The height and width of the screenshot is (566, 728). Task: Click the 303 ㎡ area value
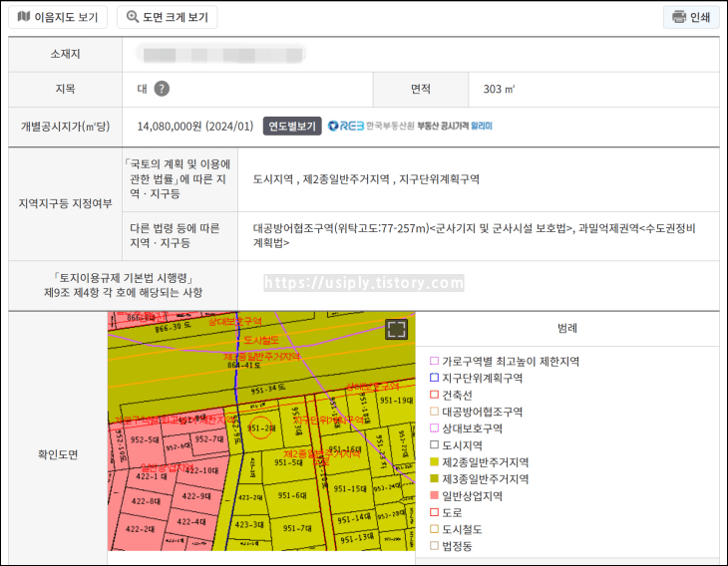(x=499, y=89)
